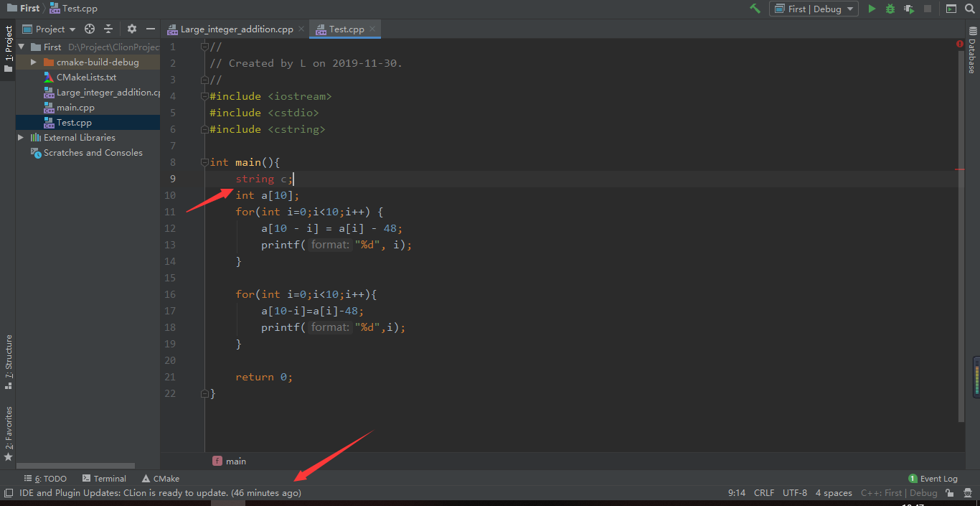The width and height of the screenshot is (980, 506).
Task: Open C++: First | Debug resolve context
Action: [x=899, y=493]
